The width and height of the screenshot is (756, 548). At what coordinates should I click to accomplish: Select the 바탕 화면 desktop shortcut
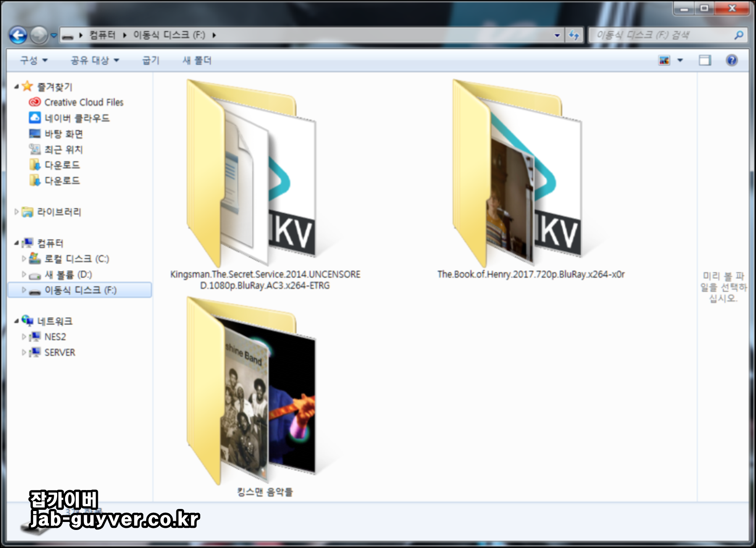pyautogui.click(x=64, y=134)
